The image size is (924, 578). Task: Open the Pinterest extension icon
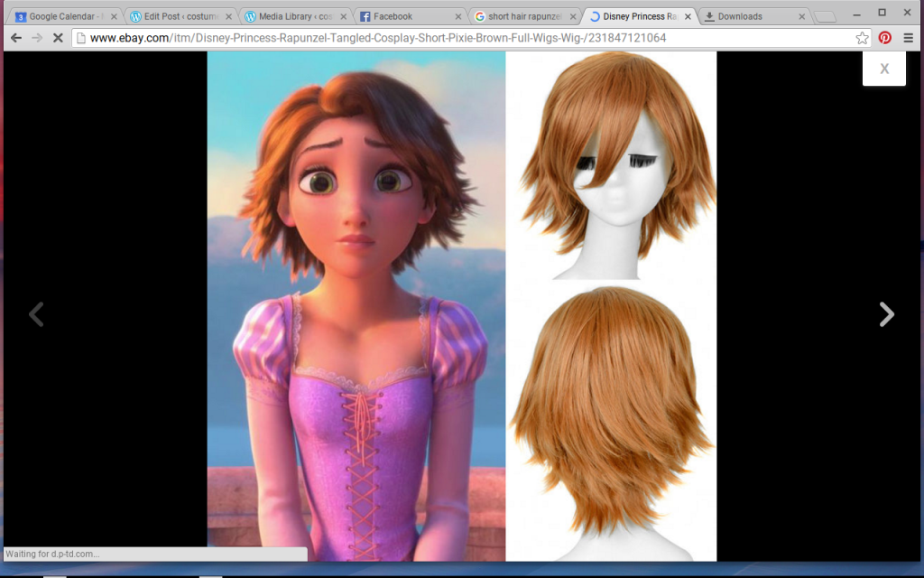click(x=885, y=38)
